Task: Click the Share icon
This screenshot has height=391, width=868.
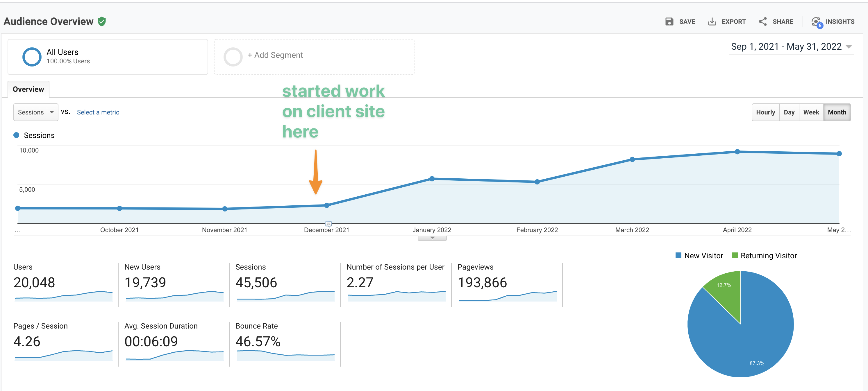Action: 762,21
